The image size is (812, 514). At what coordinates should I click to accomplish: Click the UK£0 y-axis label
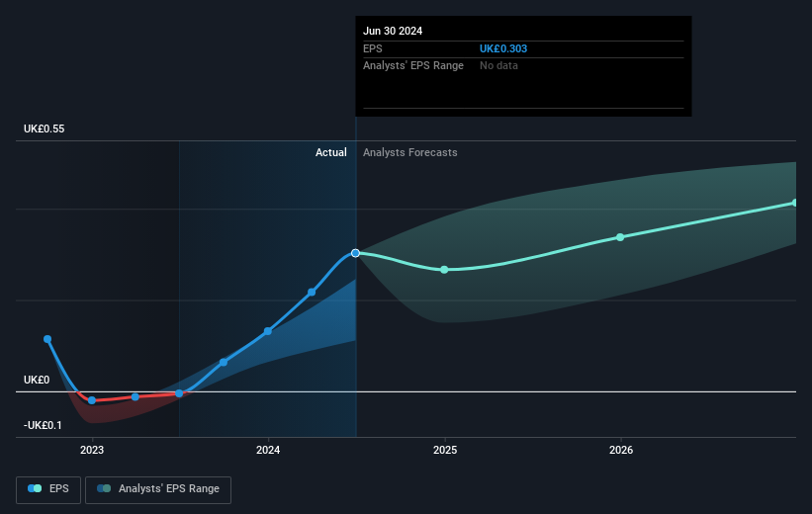coord(37,380)
